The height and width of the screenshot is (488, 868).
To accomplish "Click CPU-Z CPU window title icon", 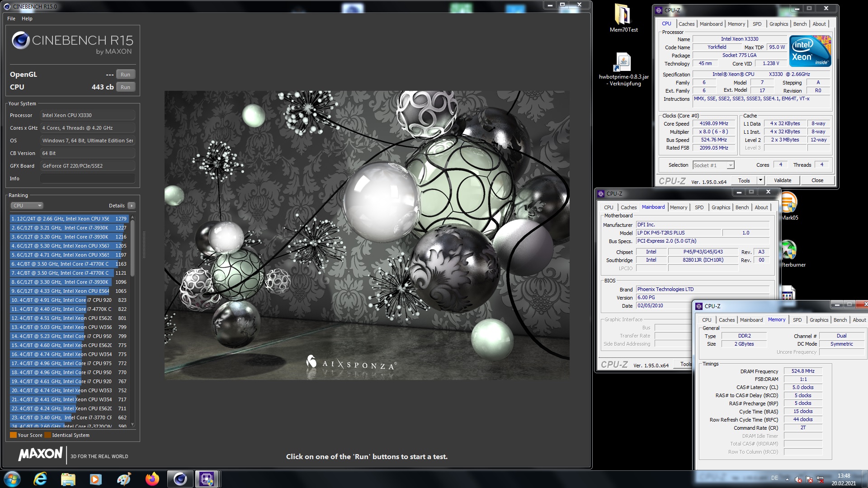I will (659, 10).
